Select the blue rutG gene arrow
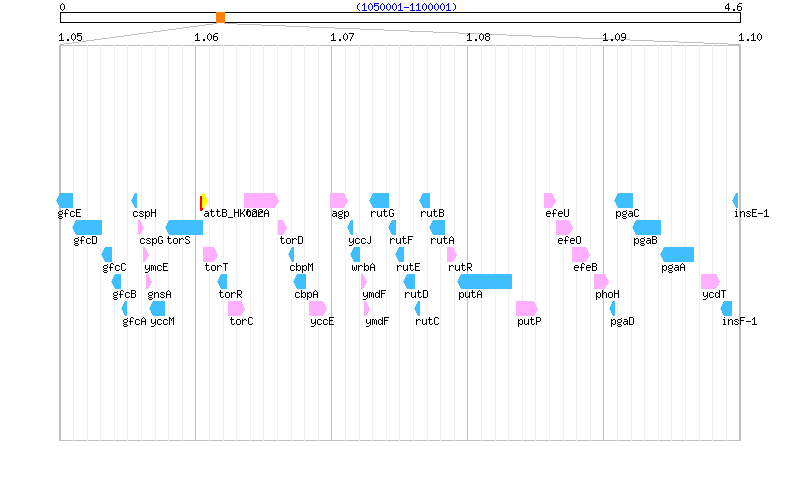 [x=380, y=200]
